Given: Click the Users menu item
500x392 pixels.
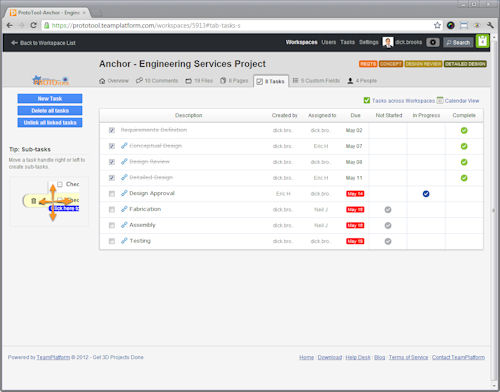Looking at the screenshot, I should pyautogui.click(x=329, y=42).
